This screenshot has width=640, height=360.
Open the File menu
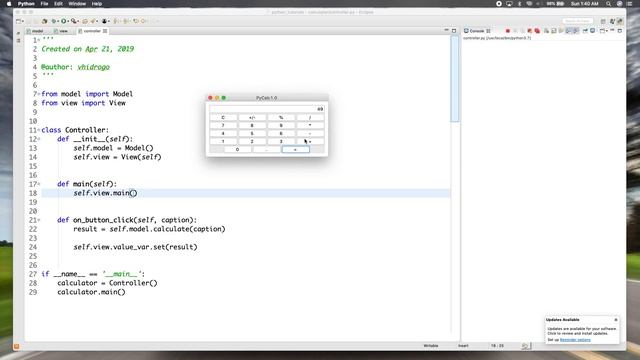[x=44, y=4]
